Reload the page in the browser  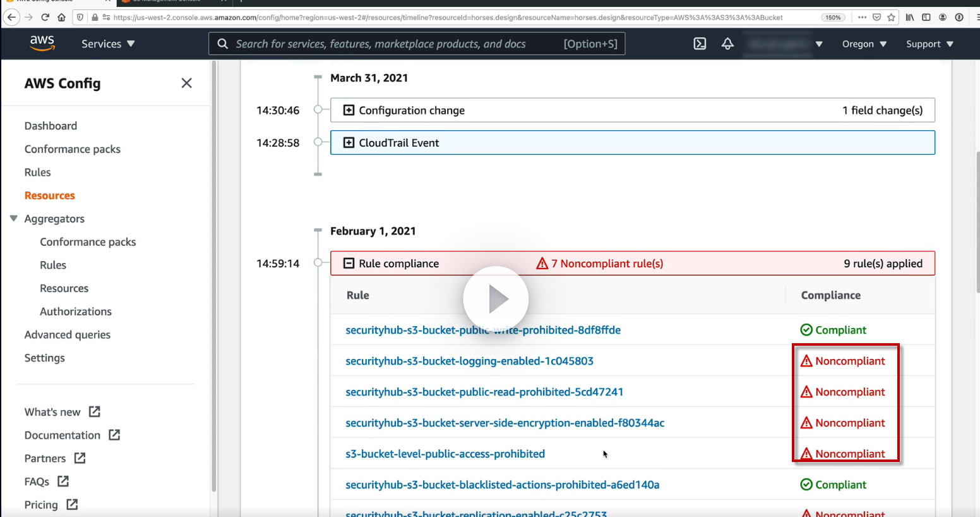(45, 17)
